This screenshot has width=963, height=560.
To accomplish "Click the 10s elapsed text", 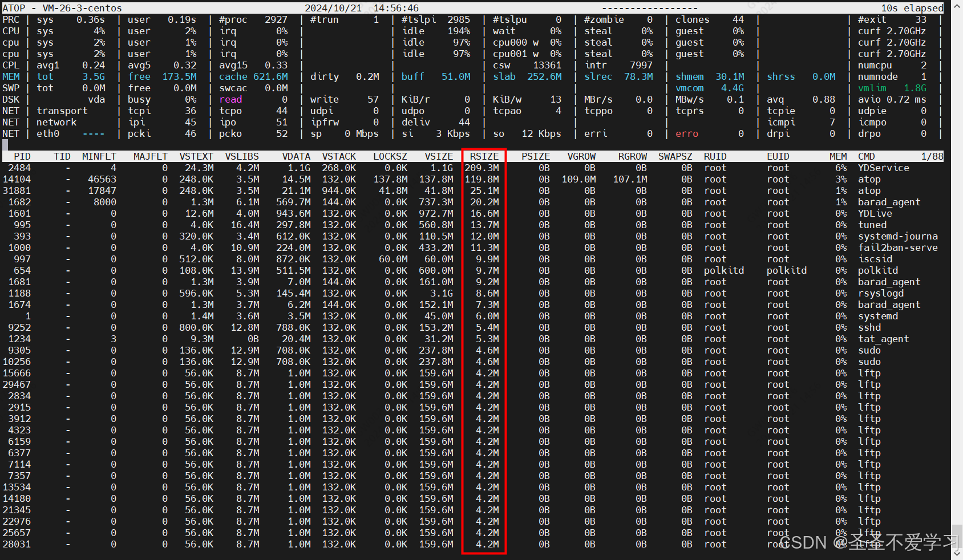I will [x=912, y=8].
